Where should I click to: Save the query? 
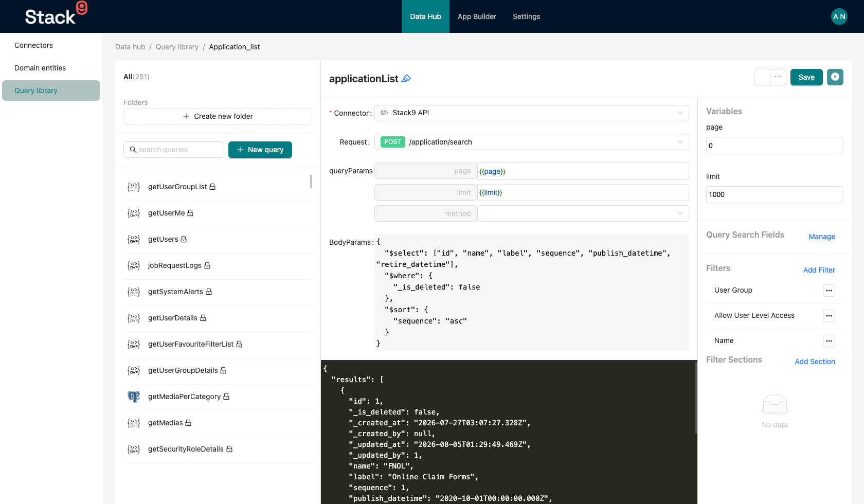(806, 77)
